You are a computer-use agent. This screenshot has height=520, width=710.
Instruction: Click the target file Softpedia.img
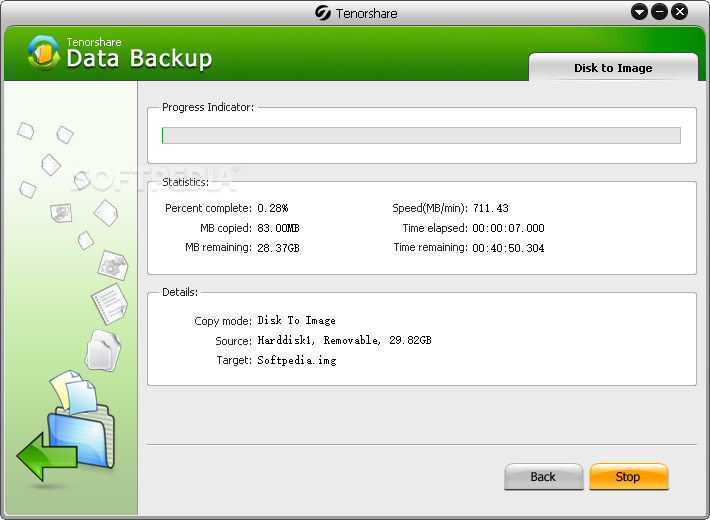[x=297, y=360]
